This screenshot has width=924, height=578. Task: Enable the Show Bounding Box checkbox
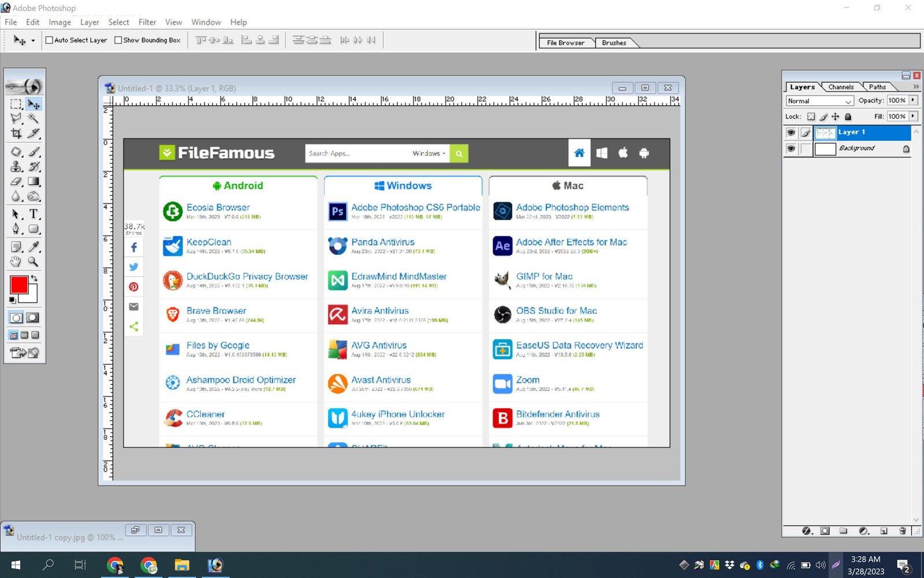[118, 40]
